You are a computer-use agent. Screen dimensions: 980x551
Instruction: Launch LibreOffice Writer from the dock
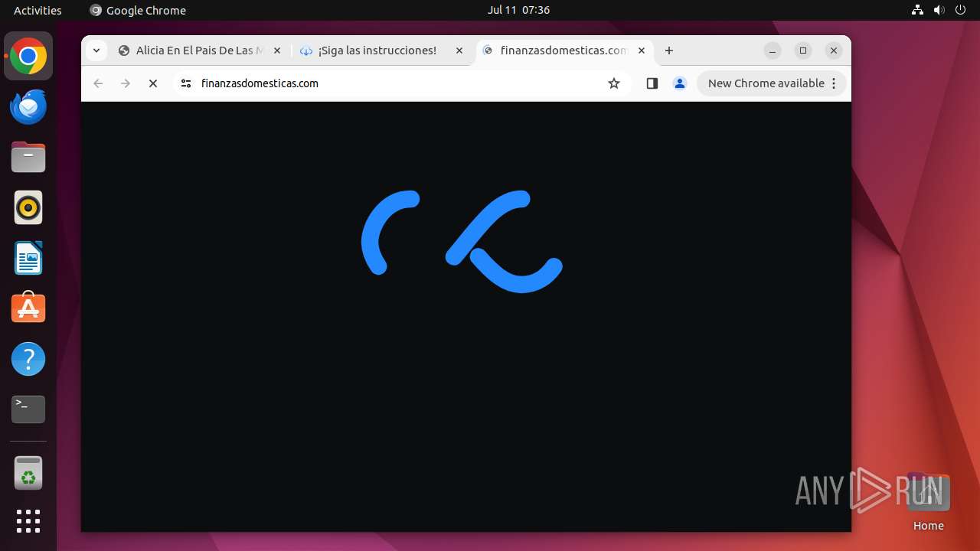(28, 258)
